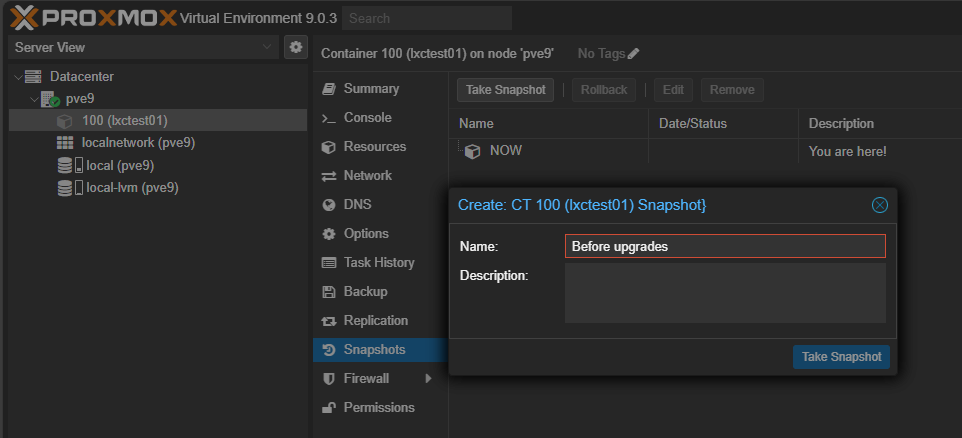Click the edit tags pencil icon

click(633, 53)
